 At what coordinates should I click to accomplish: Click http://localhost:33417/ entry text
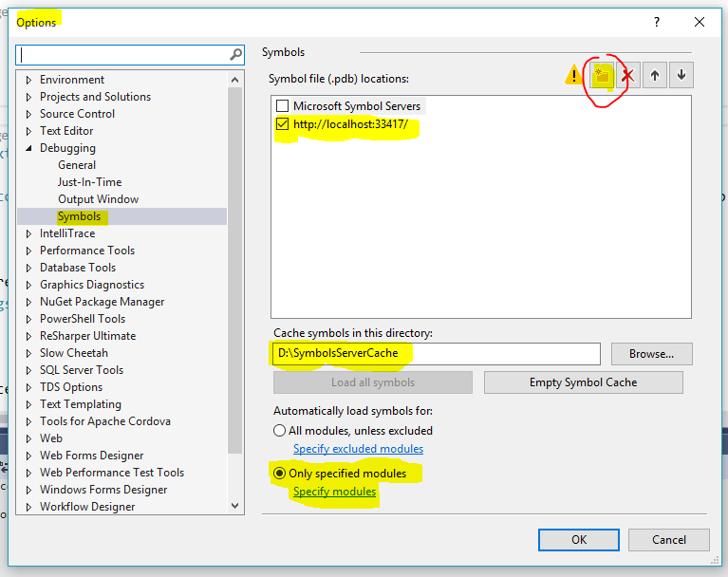point(350,124)
